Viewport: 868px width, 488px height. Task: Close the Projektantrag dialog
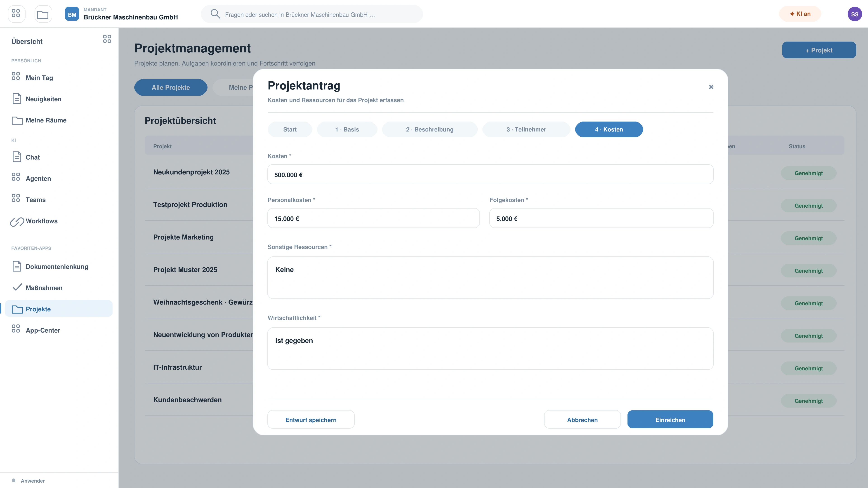[711, 87]
